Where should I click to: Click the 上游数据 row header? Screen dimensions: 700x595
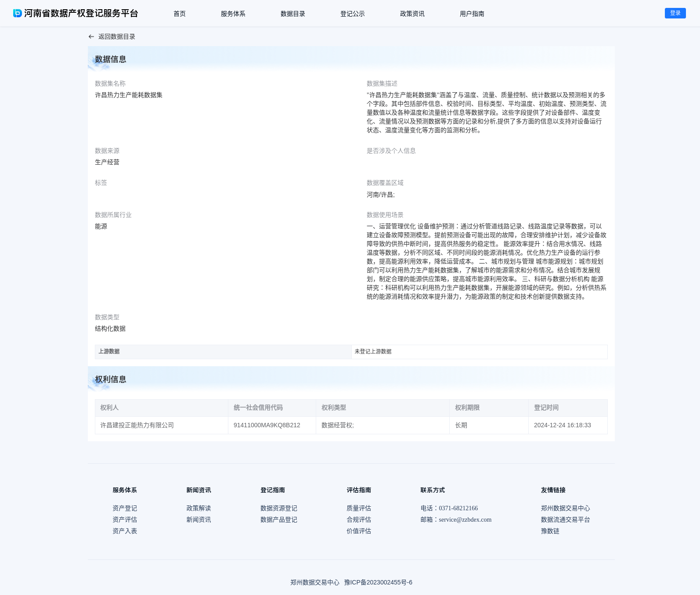click(223, 352)
